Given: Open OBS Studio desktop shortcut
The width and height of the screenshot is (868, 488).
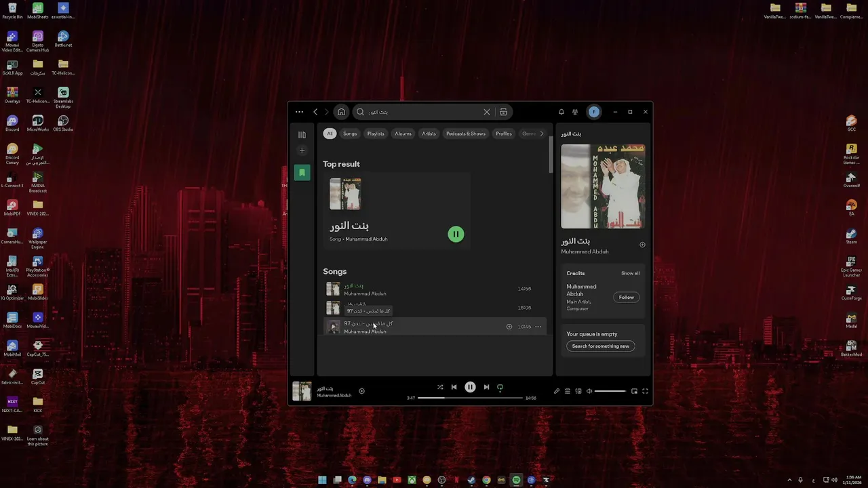Looking at the screenshot, I should (63, 123).
